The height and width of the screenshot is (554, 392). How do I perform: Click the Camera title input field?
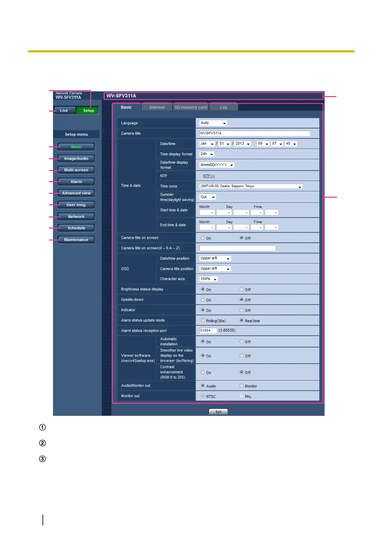pyautogui.click(x=254, y=133)
